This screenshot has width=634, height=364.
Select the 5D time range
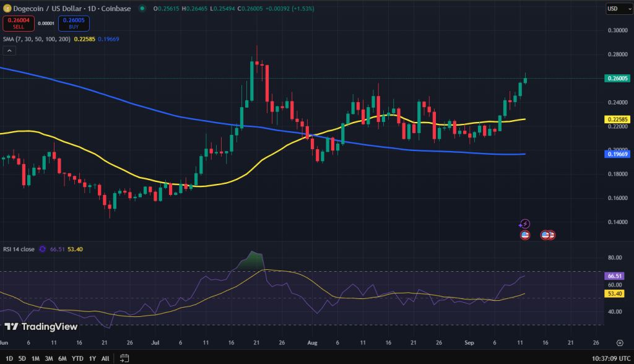[22, 358]
